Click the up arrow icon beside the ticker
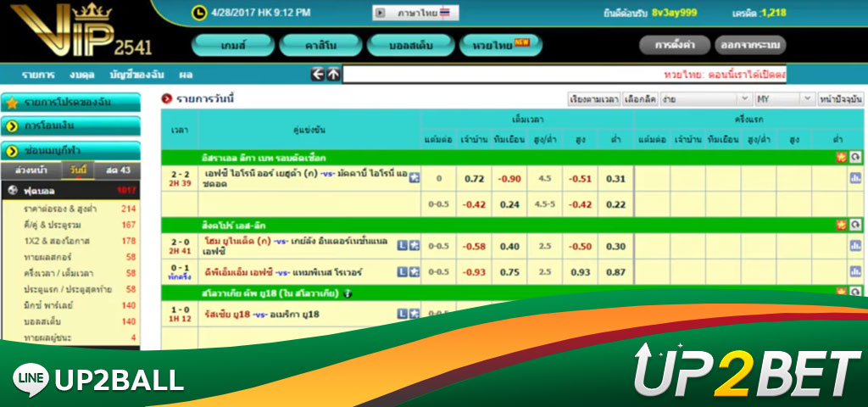868x407 pixels. click(333, 75)
